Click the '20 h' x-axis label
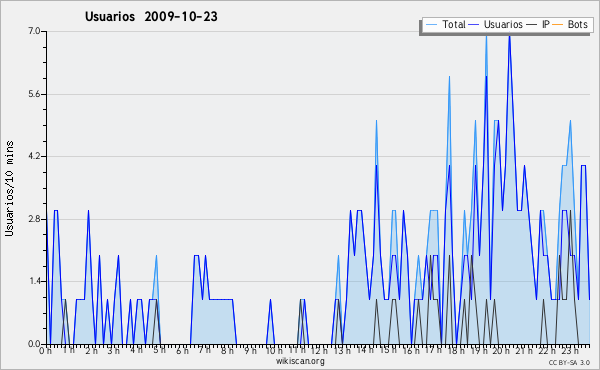The image size is (600, 370). click(x=501, y=350)
